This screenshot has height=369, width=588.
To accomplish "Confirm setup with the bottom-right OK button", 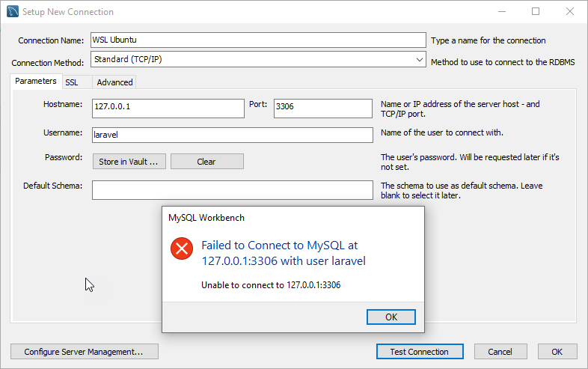I will [x=557, y=352].
